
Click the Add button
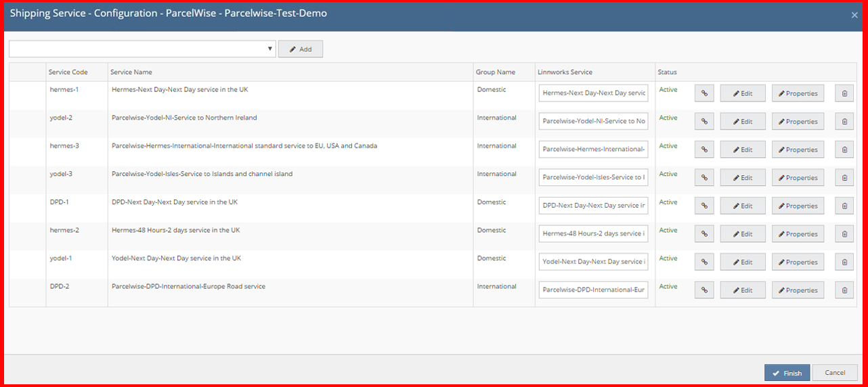tap(301, 49)
